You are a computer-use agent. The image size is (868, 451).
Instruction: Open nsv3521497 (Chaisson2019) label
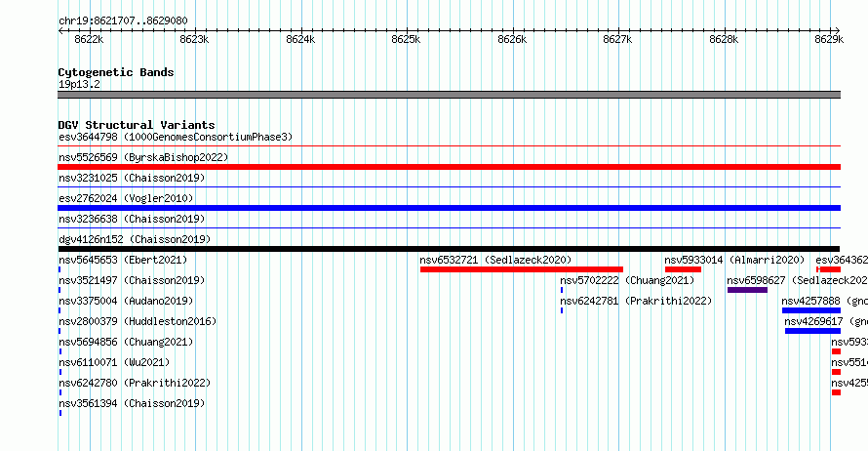tap(132, 280)
